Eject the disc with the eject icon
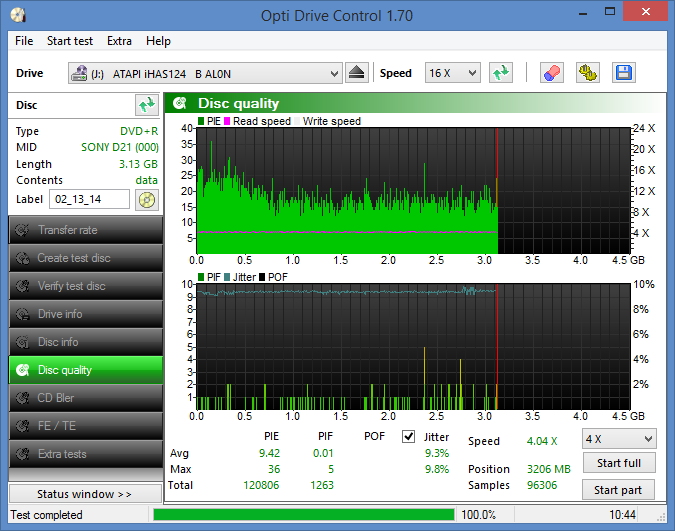Screen dimensions: 675x531 click(356, 73)
